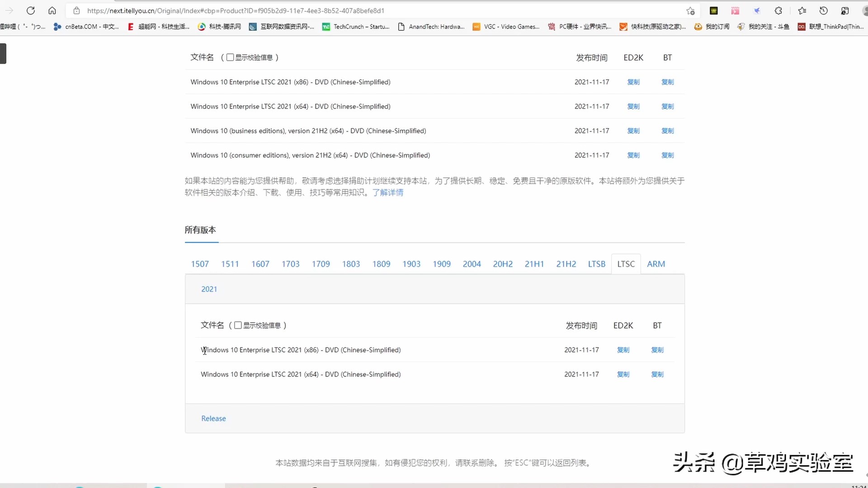Select the ARM version tab

[x=656, y=263]
